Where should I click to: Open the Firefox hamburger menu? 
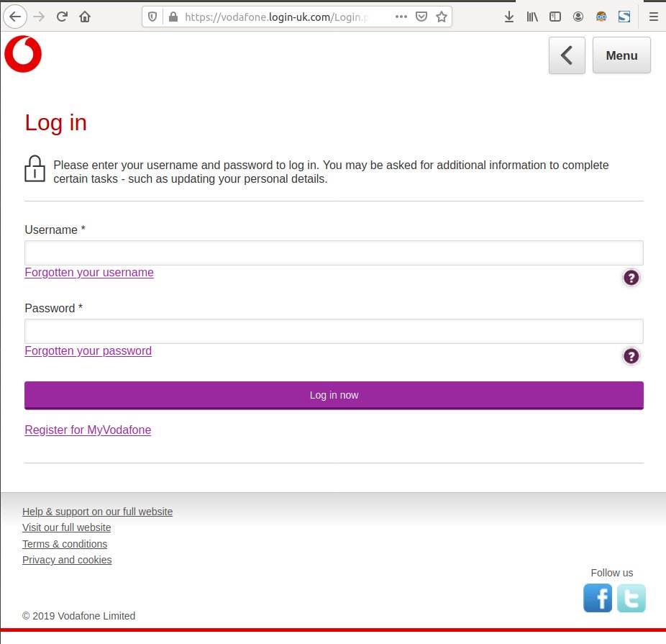click(653, 17)
